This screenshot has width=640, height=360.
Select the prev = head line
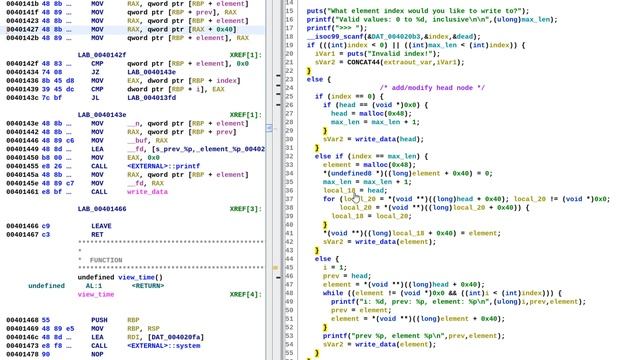pos(347,277)
